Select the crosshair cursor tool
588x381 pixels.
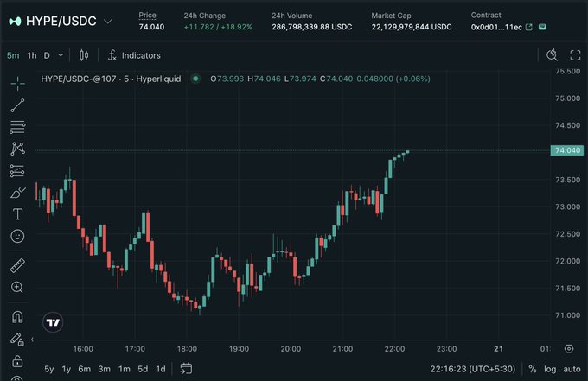coord(17,84)
